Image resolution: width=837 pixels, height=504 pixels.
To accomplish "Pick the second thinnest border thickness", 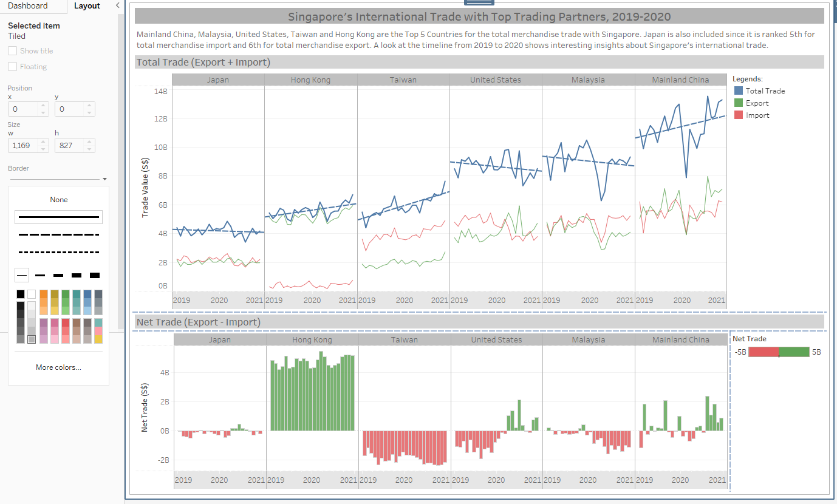I will 40,276.
